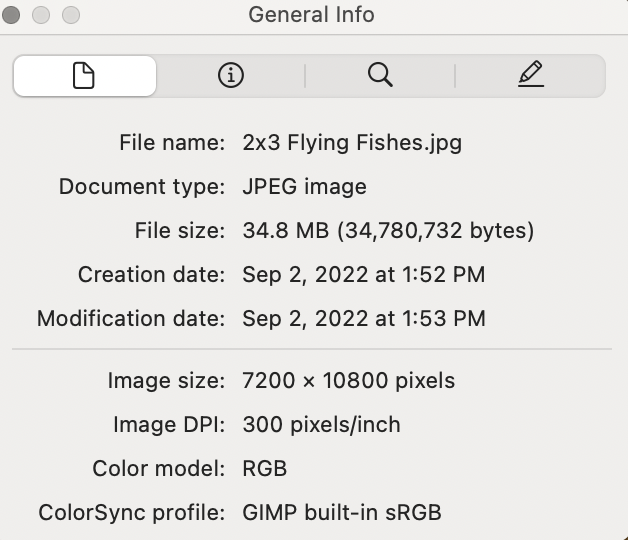Click the file name 2x3 Flying Fishes.jpg
This screenshot has width=628, height=540.
tap(352, 142)
